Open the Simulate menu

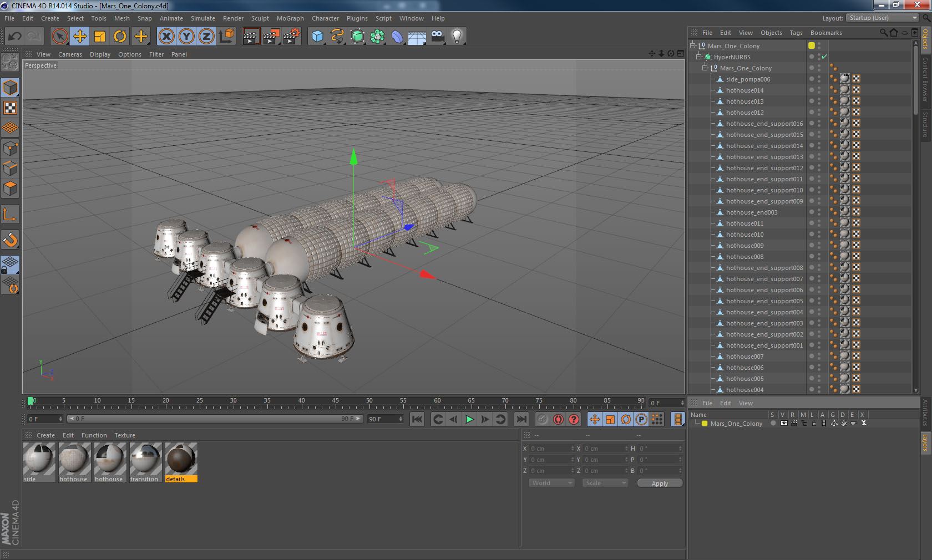click(x=203, y=18)
